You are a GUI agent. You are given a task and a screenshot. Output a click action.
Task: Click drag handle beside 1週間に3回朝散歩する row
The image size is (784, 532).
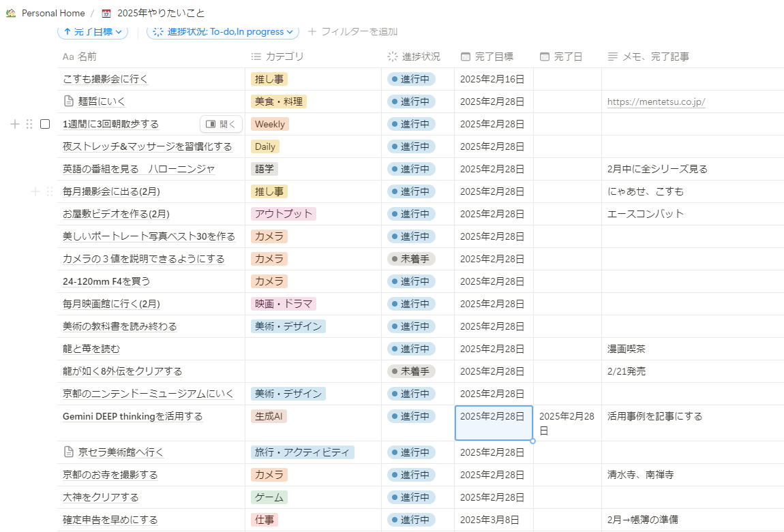[x=29, y=124]
